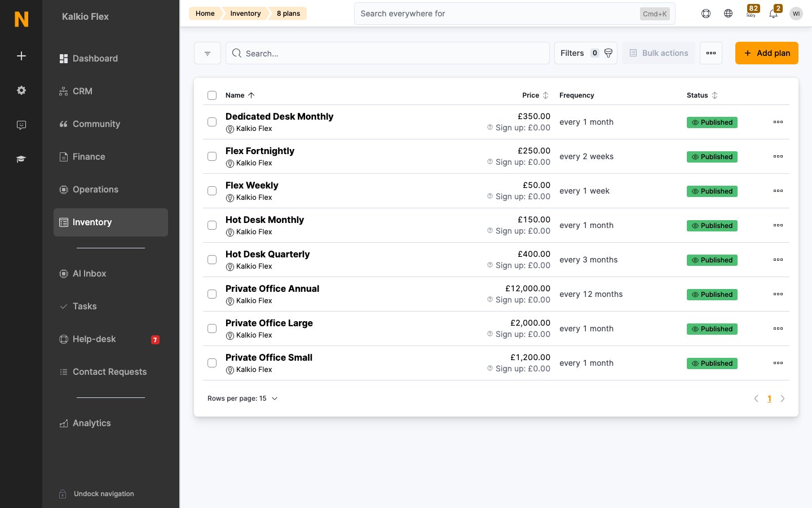Screen dimensions: 812x508
Task: Click the Undock navigation lock icon
Action: pos(63,494)
